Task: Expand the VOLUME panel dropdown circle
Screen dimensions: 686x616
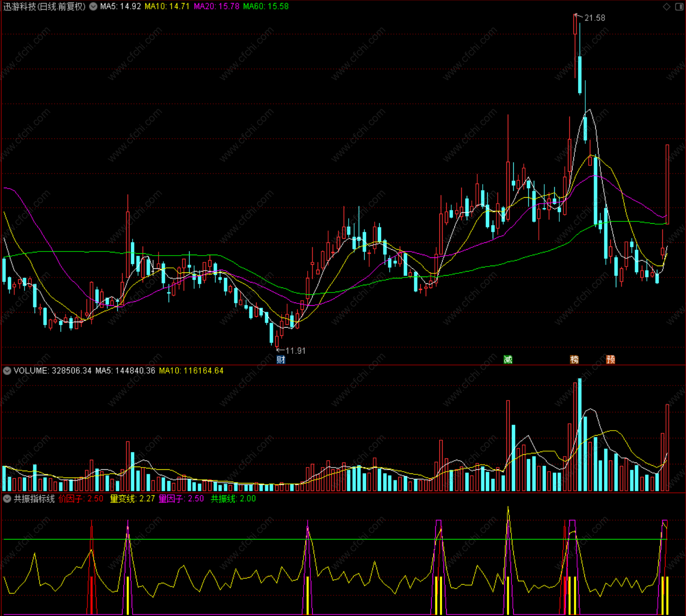Action: coord(7,371)
